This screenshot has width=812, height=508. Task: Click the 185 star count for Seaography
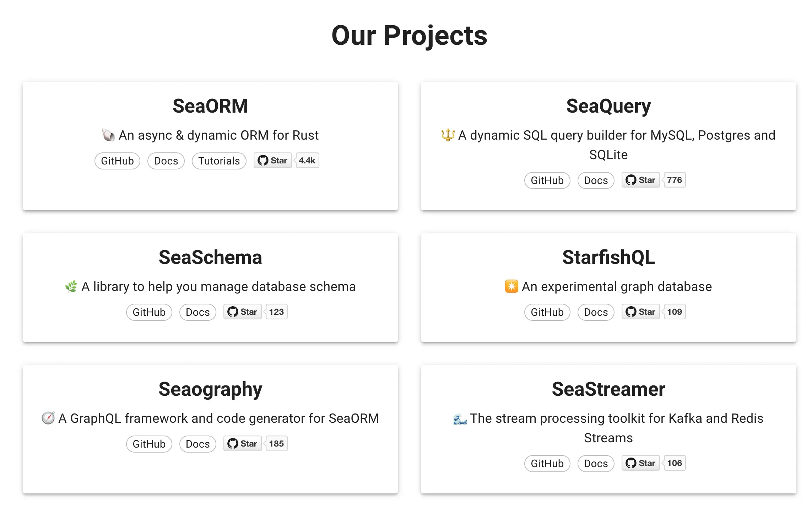(x=276, y=443)
